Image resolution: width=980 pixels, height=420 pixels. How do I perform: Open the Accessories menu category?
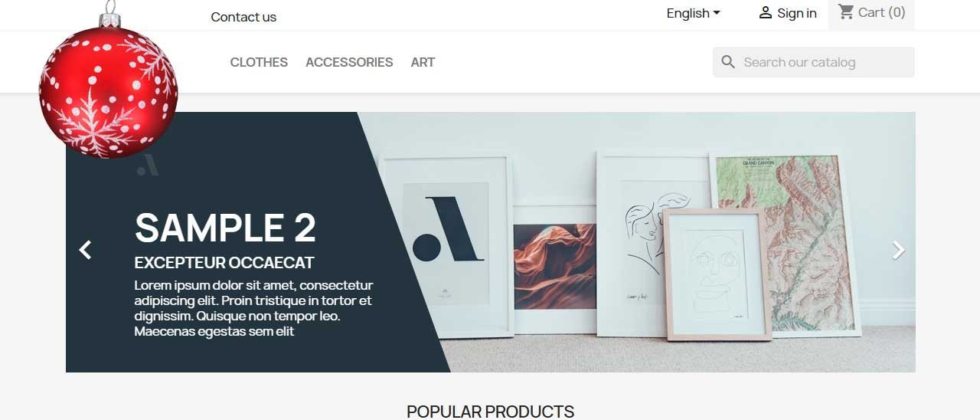coord(349,62)
